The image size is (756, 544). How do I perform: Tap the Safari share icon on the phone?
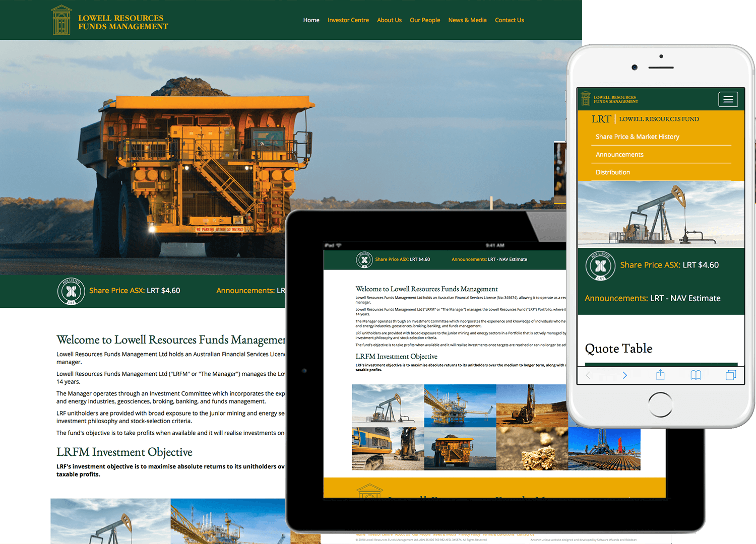[660, 375]
